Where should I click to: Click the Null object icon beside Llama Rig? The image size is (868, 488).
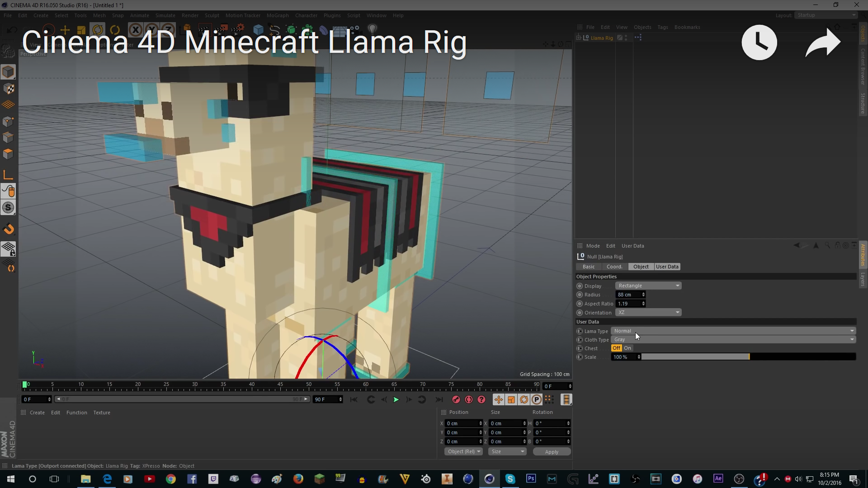click(x=586, y=38)
